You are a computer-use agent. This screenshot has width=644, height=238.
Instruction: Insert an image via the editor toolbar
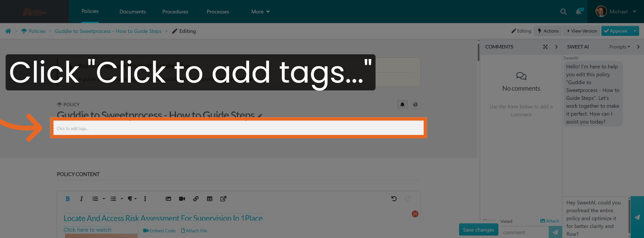168,199
